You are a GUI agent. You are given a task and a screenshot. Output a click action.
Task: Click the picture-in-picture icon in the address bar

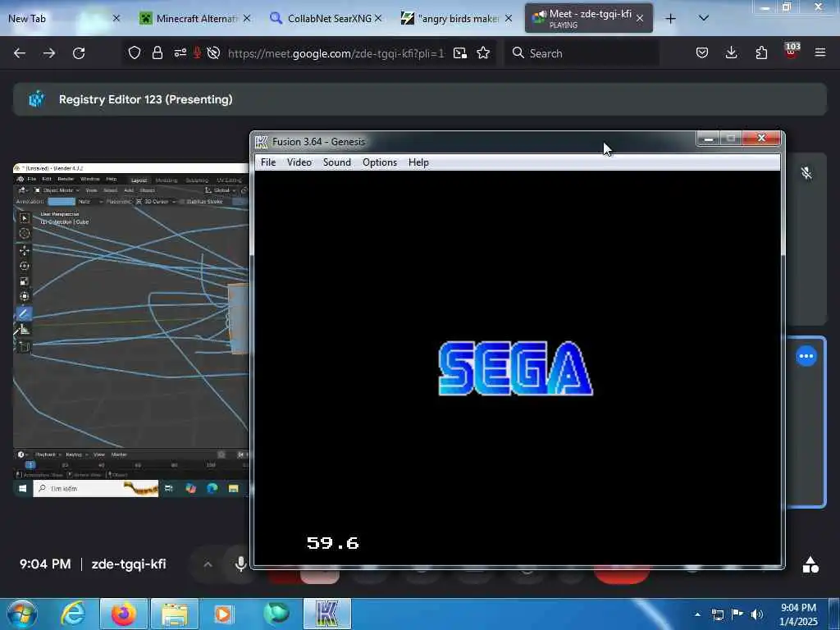coord(459,52)
